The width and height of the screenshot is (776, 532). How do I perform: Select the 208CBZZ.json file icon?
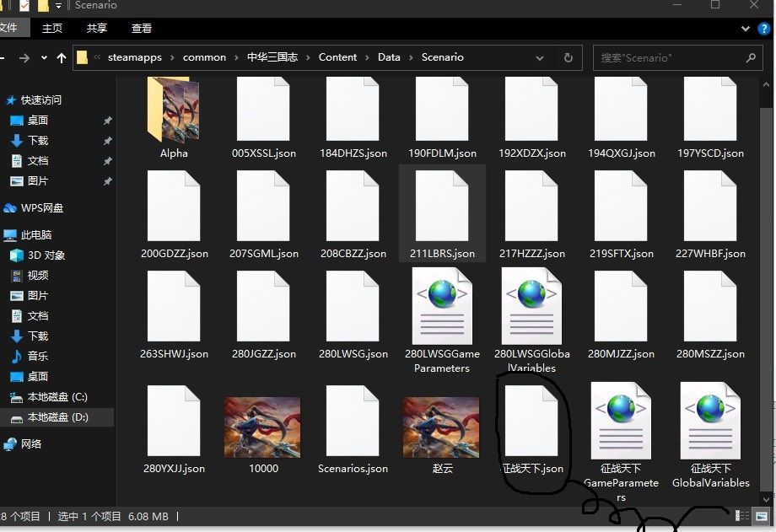[x=353, y=206]
